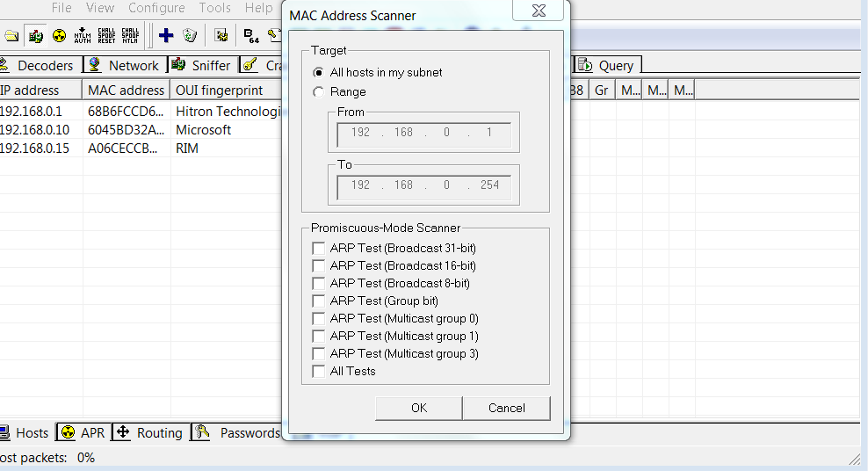Click the Gr column header
The width and height of the screenshot is (868, 471).
603,91
